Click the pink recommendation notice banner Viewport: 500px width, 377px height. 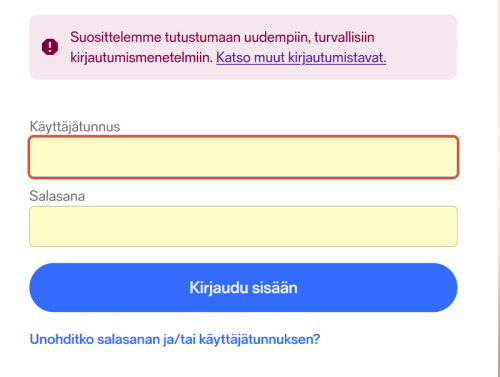point(243,47)
